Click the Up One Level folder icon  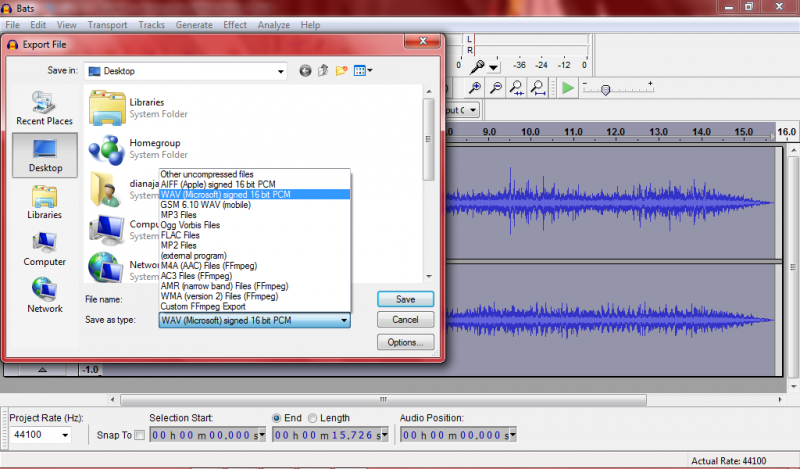point(324,71)
